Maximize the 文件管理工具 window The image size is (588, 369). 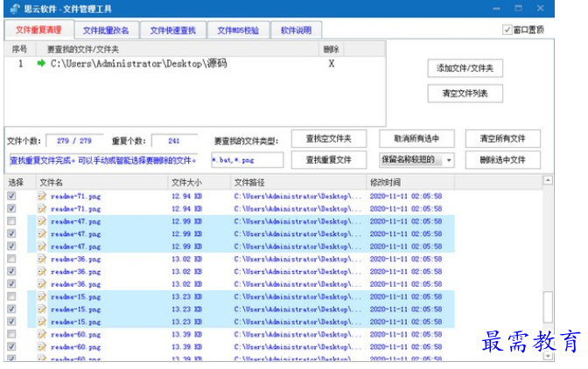(518, 8)
